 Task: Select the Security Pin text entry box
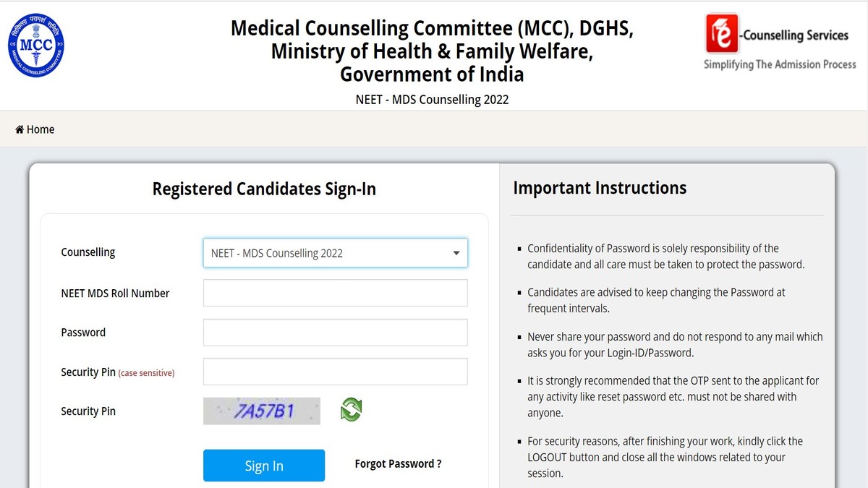335,372
